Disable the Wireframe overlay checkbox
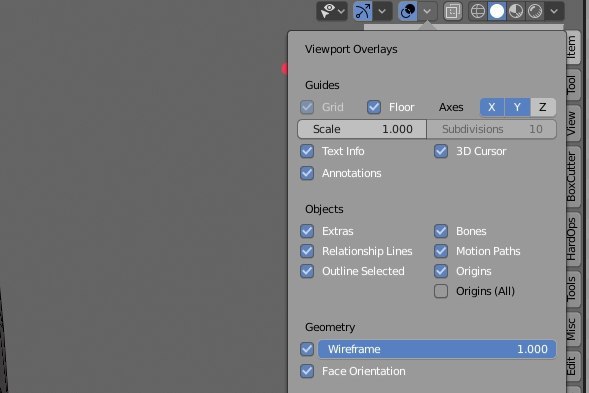 click(307, 349)
